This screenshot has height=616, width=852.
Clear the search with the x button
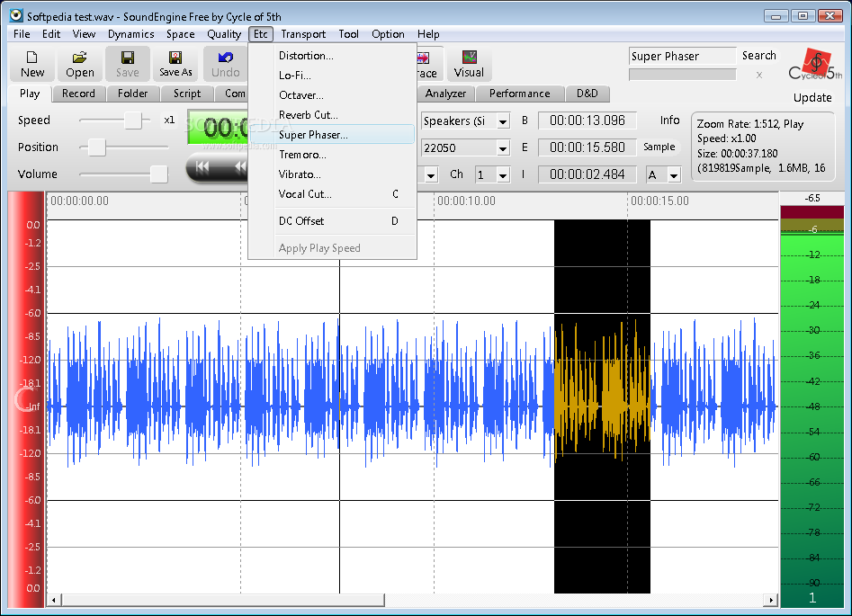tap(759, 75)
